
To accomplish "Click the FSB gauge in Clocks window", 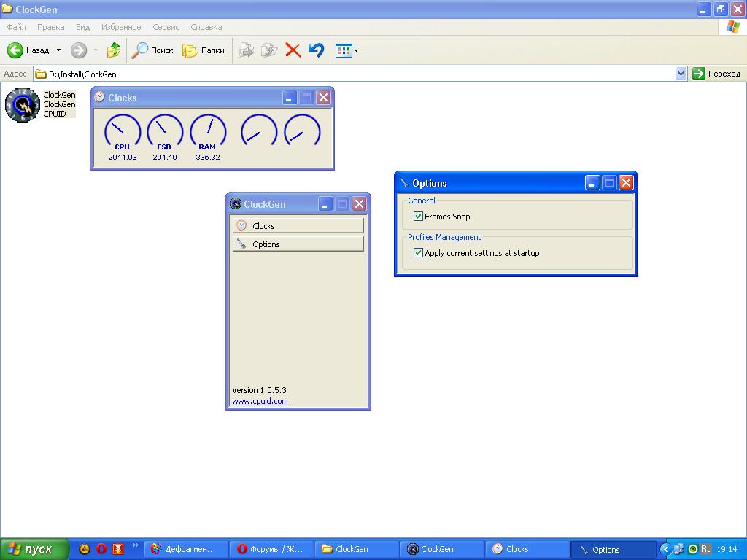I will (165, 132).
